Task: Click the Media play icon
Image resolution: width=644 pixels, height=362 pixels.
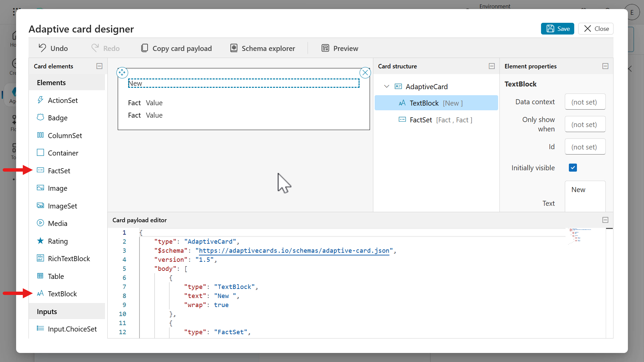Action: pyautogui.click(x=40, y=223)
